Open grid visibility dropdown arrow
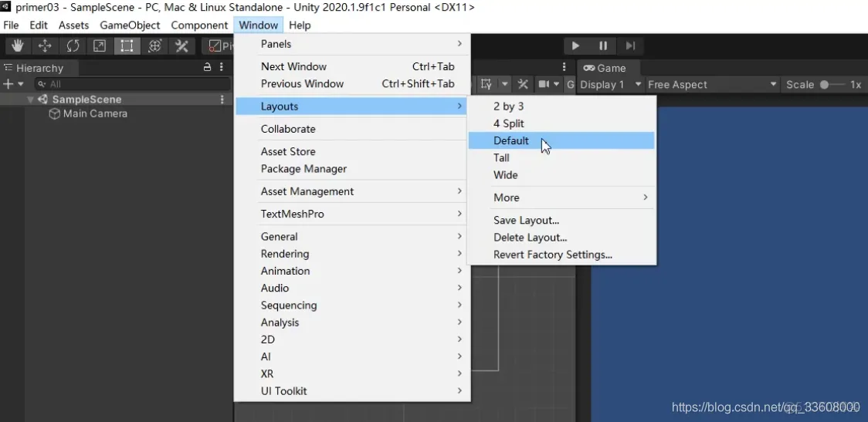 tap(505, 84)
